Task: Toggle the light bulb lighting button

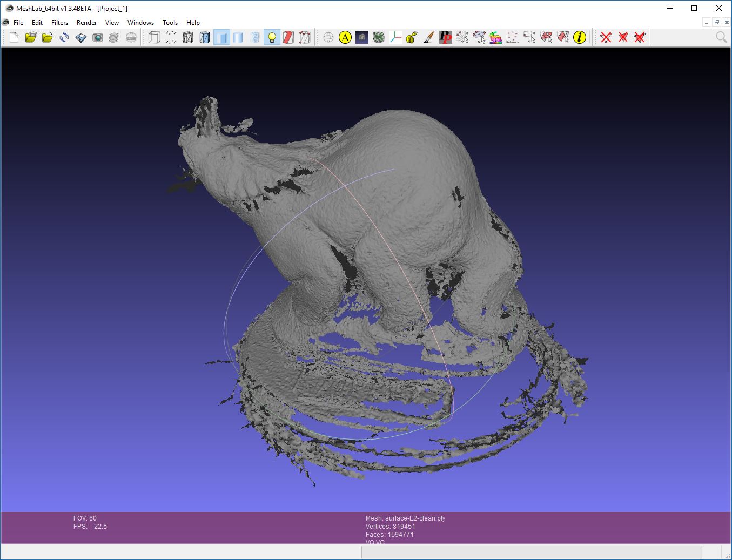Action: tap(272, 37)
